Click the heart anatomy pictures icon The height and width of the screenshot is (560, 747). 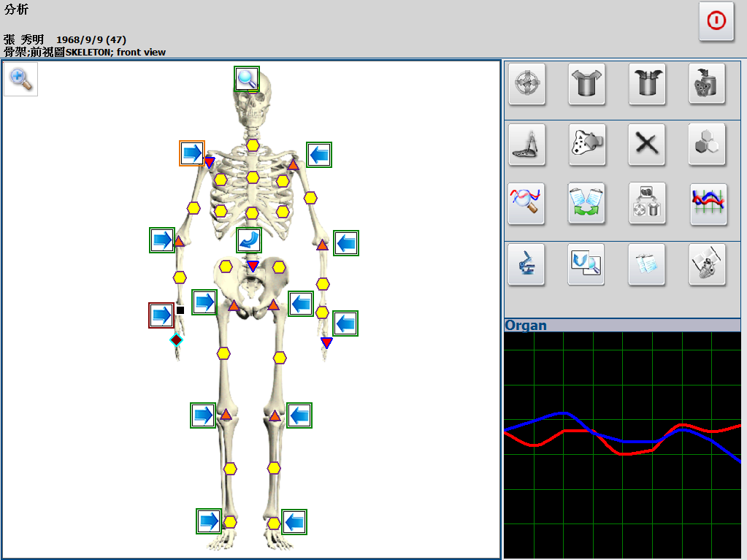(x=708, y=264)
